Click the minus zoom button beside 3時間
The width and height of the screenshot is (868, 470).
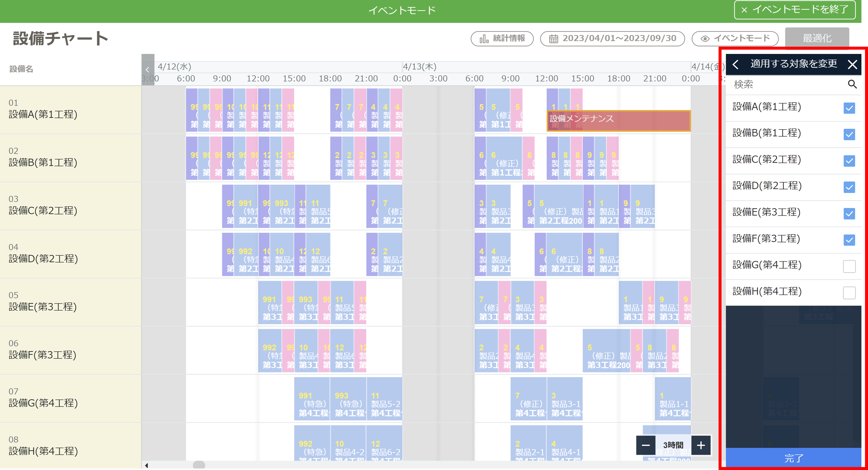coord(646,445)
